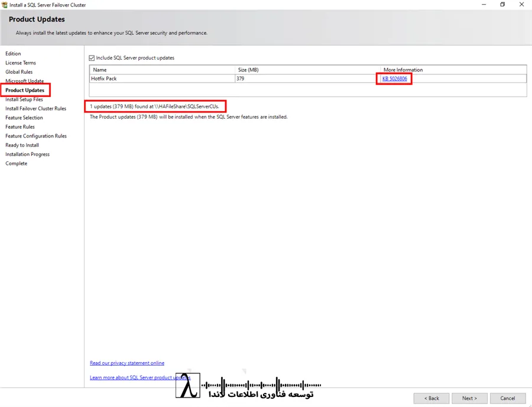Open the KB 5026806 link
This screenshot has height=407, width=532.
tap(395, 79)
